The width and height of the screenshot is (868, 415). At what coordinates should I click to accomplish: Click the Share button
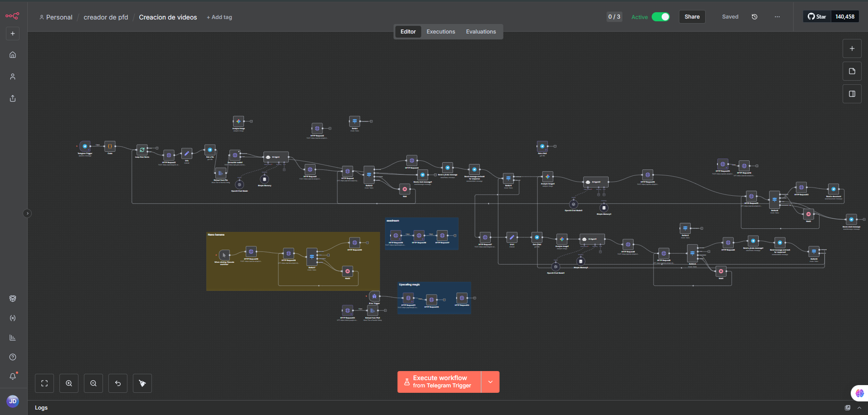click(692, 17)
